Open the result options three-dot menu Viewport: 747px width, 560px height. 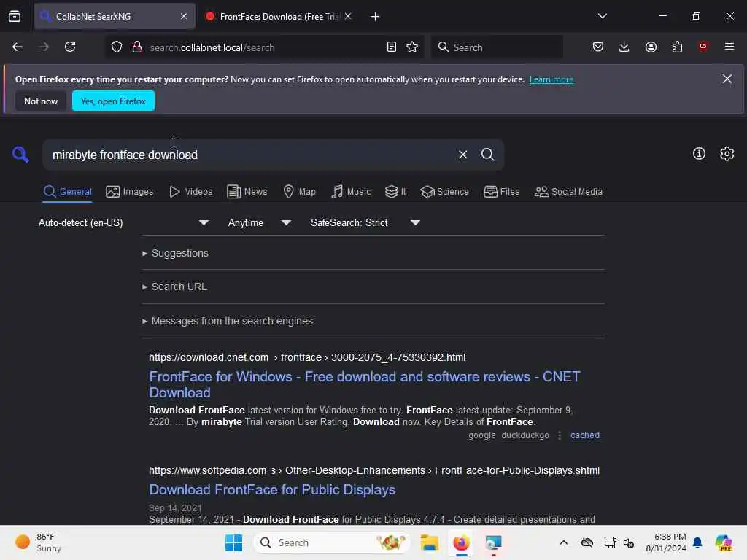click(x=560, y=435)
